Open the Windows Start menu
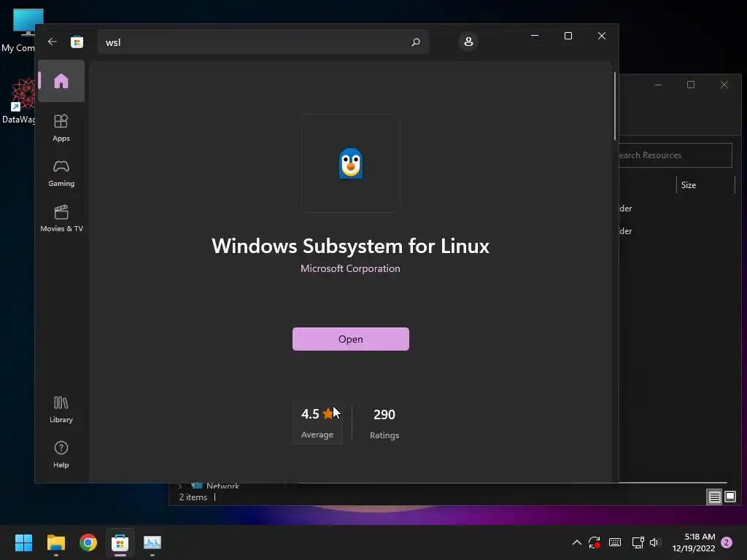This screenshot has width=747, height=560. [23, 542]
